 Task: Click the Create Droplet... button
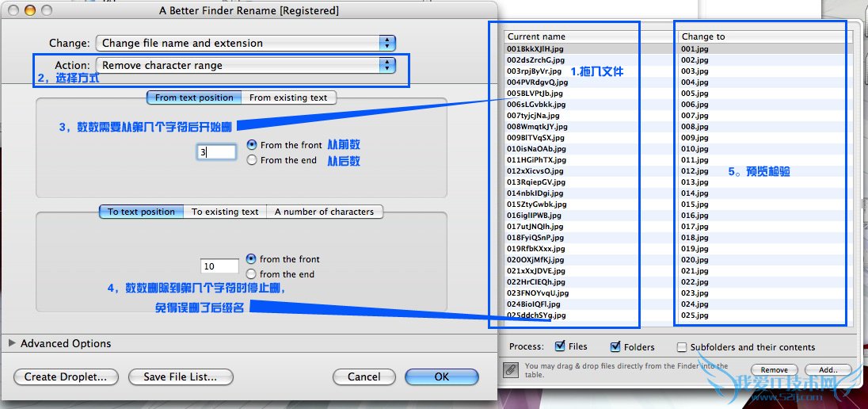click(x=66, y=377)
